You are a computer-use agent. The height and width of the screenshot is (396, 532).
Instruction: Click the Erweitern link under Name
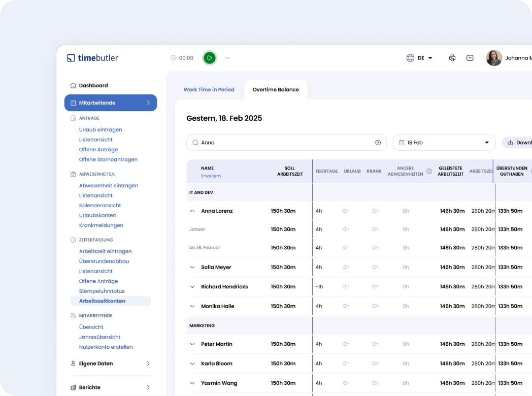211,176
